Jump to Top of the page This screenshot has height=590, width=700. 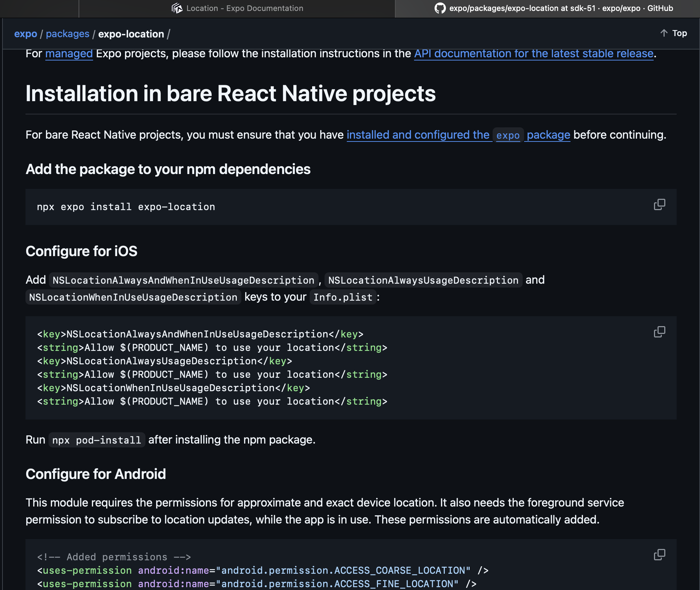[673, 33]
